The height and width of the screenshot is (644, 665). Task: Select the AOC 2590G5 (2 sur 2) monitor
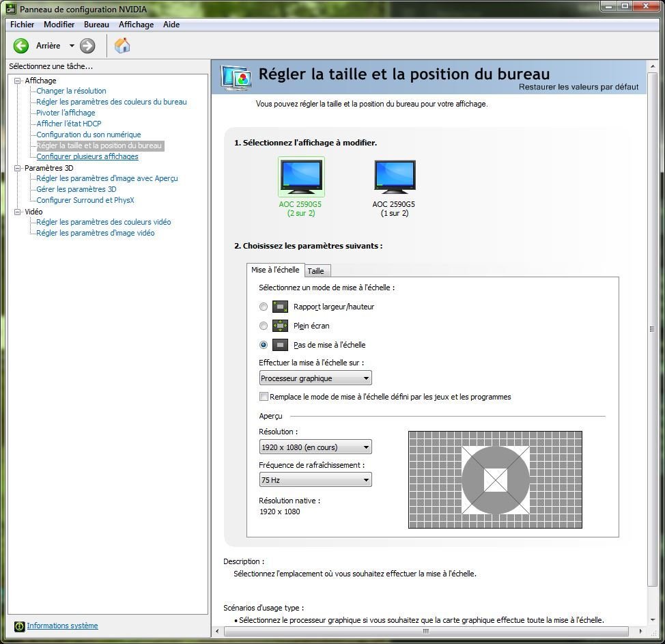[301, 187]
